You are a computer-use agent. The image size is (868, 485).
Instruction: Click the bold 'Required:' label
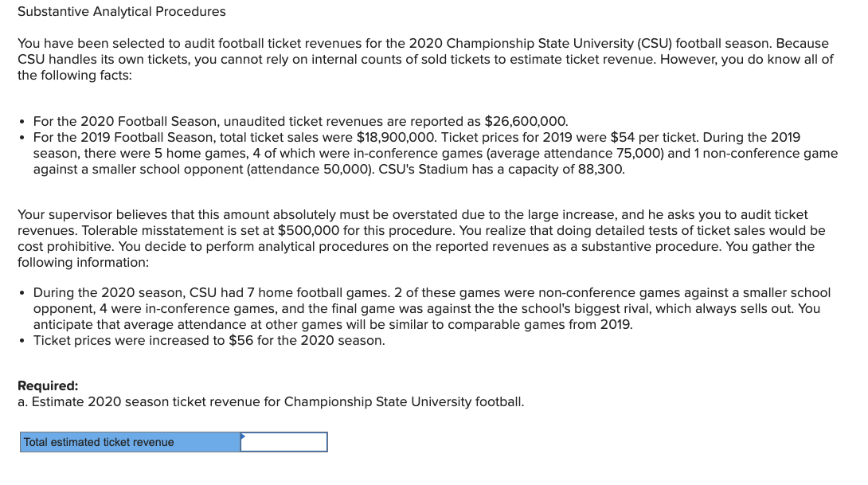click(48, 386)
